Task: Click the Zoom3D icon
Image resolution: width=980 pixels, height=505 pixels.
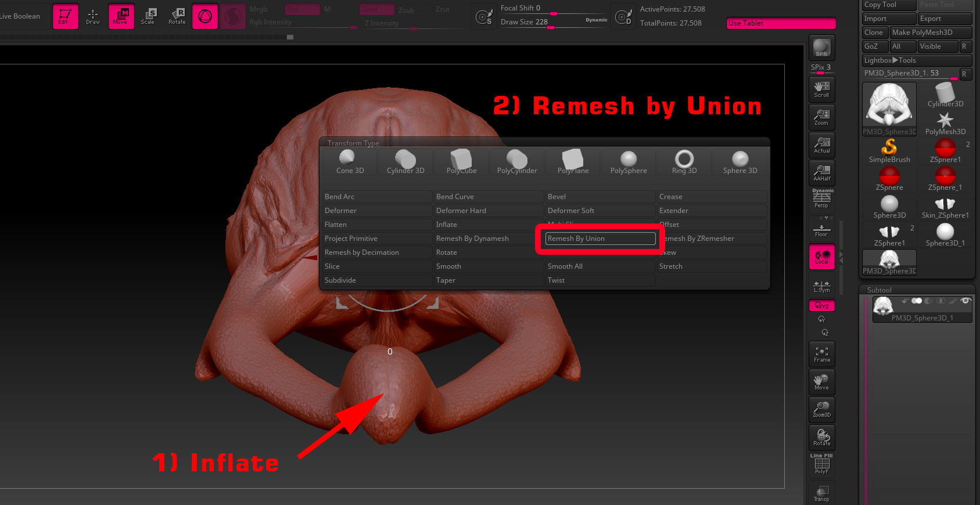Action: coord(821,410)
